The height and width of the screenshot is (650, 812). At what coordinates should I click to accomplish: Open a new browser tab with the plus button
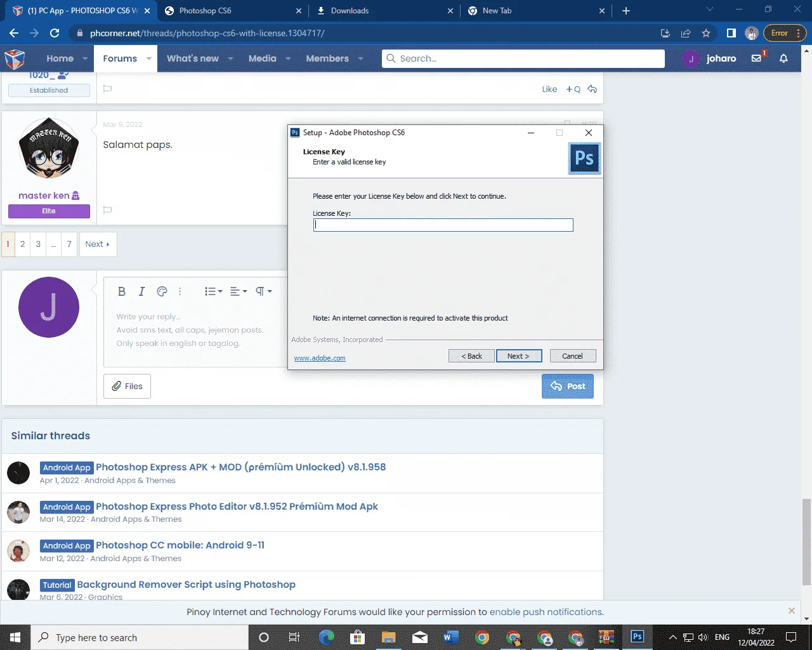pos(626,11)
